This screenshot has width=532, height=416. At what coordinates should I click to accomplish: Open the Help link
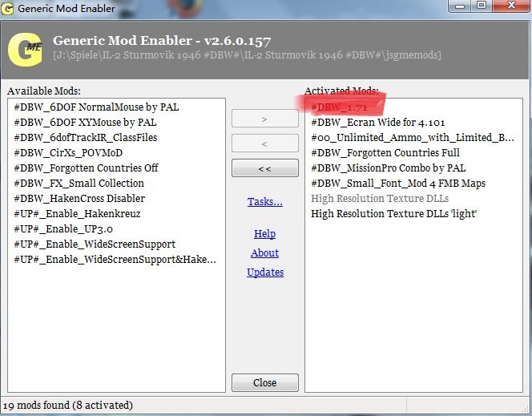pyautogui.click(x=265, y=233)
